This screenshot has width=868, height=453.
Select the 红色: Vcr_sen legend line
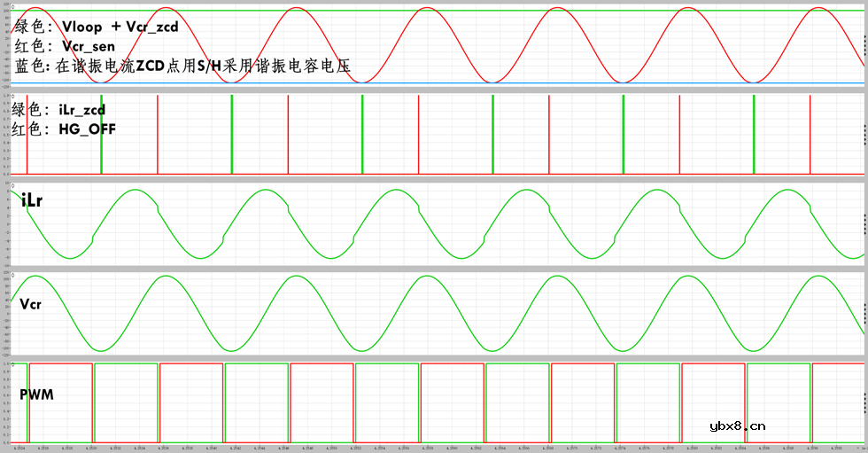coord(65,46)
